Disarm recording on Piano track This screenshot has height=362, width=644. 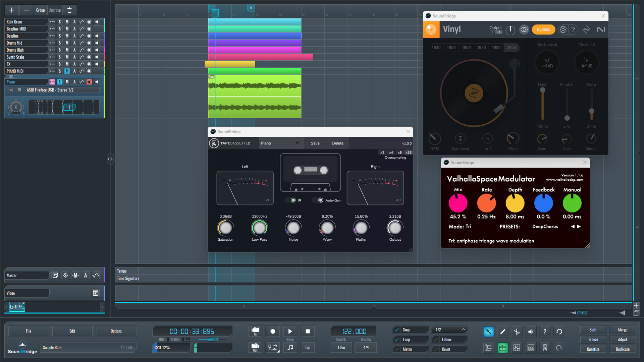[89, 82]
